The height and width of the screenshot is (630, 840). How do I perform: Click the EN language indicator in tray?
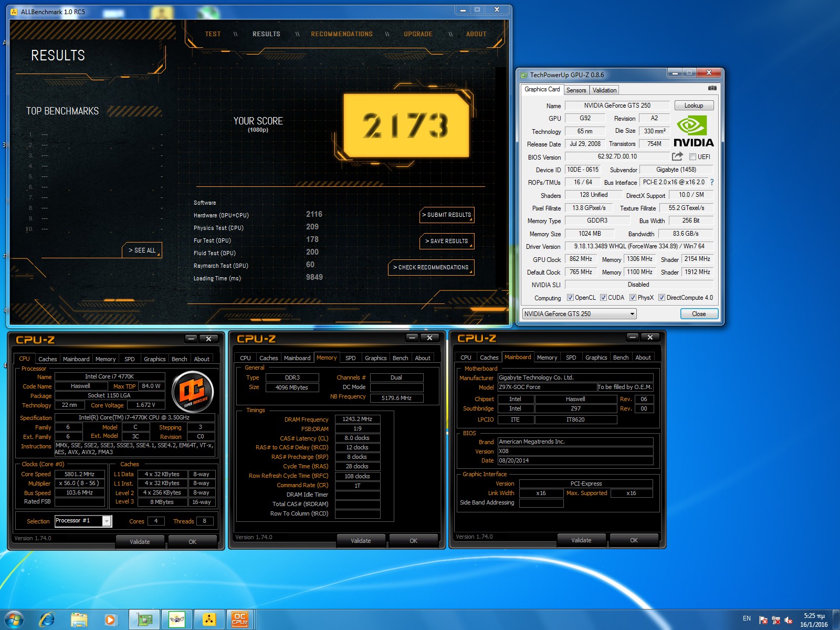747,618
